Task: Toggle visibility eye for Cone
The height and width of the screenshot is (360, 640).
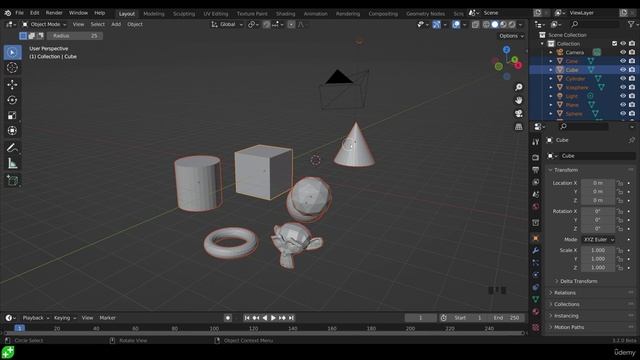Action: click(623, 61)
